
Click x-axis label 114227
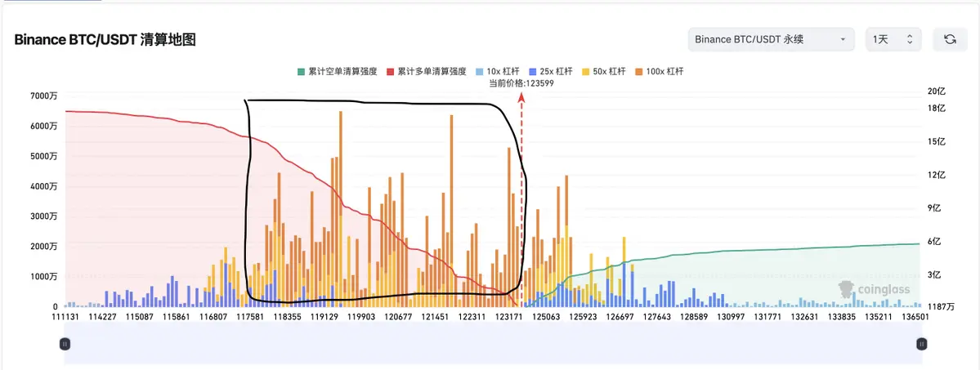[x=102, y=317]
